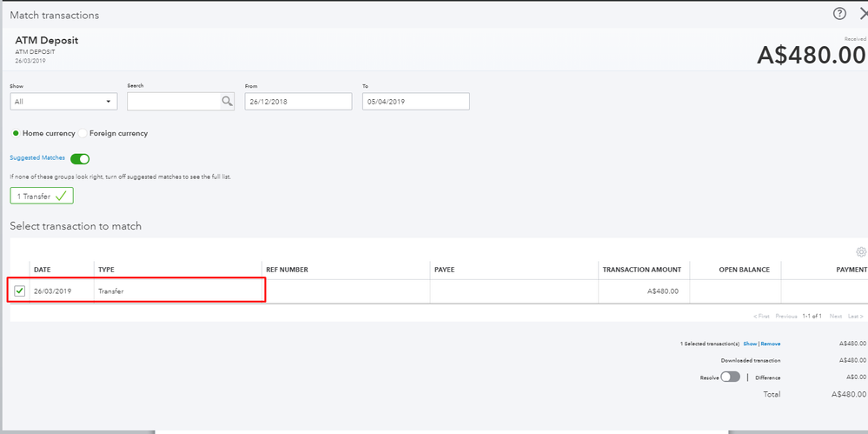Viewport: 868px width, 434px height.
Task: Click the PAYEE column header
Action: point(445,270)
